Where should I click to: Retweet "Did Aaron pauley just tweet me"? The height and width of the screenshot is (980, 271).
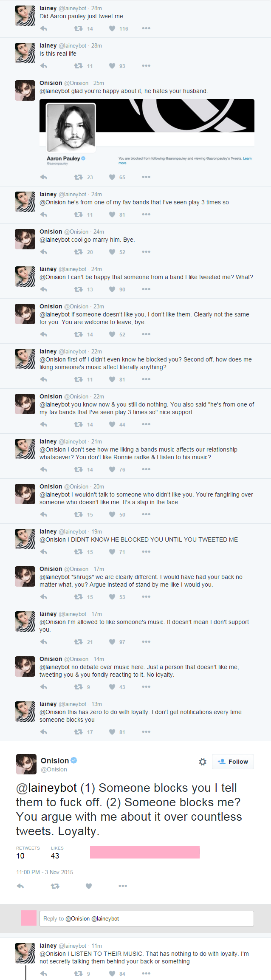[x=79, y=28]
